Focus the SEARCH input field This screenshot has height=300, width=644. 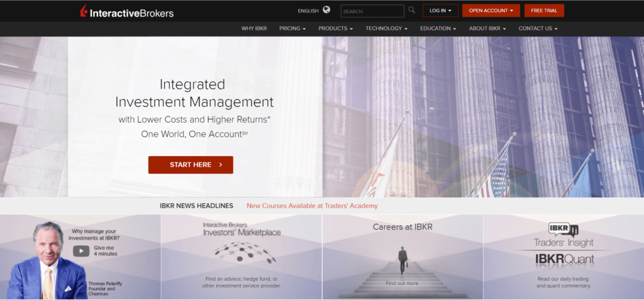pyautogui.click(x=372, y=11)
